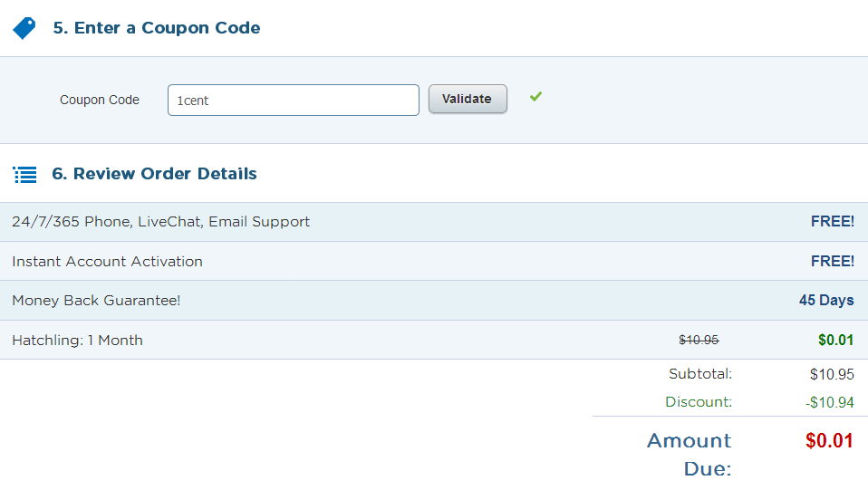This screenshot has height=490, width=868.
Task: Click the Coupon Code text field
Action: [293, 101]
